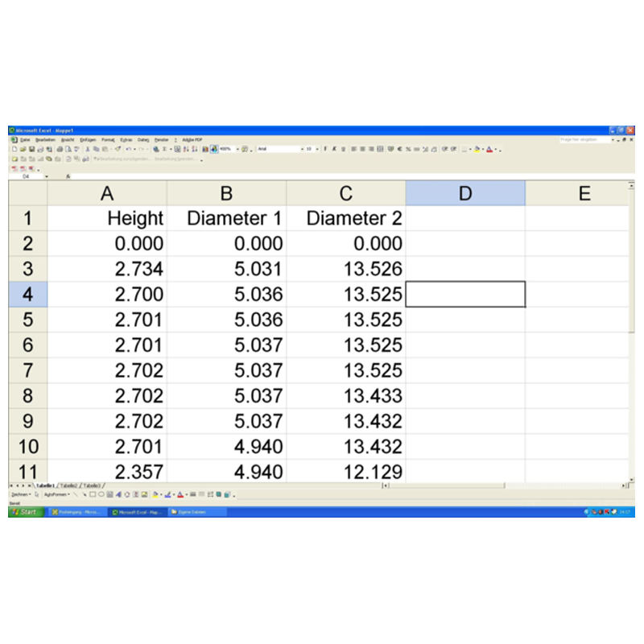
Task: Click the Save diskette icon
Action: click(31, 149)
